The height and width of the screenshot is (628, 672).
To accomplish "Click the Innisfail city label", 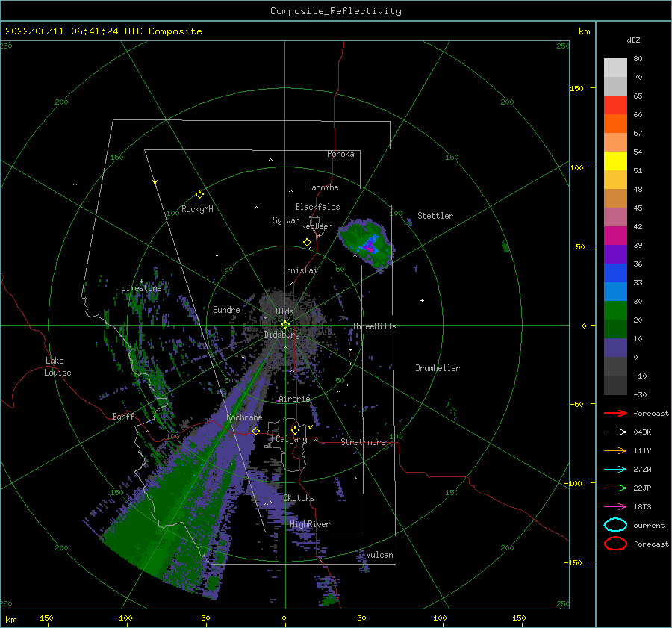I will pos(302,270).
